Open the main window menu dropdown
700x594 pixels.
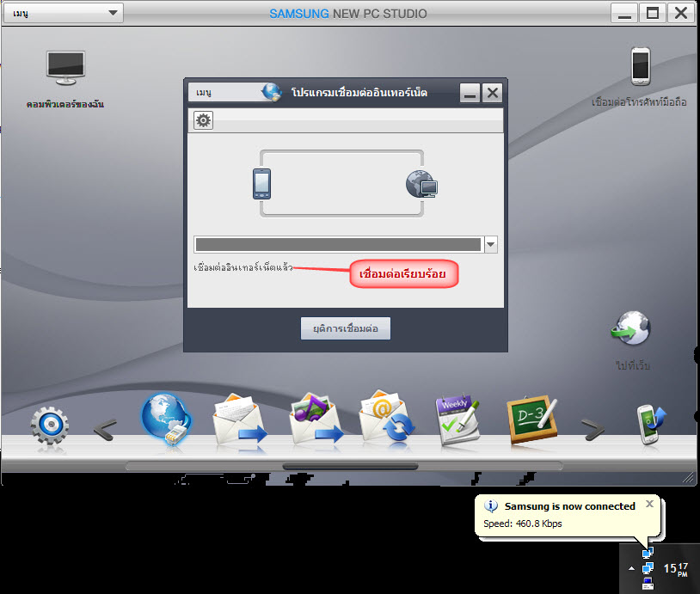point(64,13)
